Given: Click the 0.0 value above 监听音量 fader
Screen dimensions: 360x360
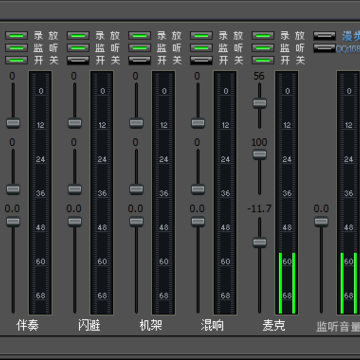Looking at the screenshot, I should click(321, 209).
